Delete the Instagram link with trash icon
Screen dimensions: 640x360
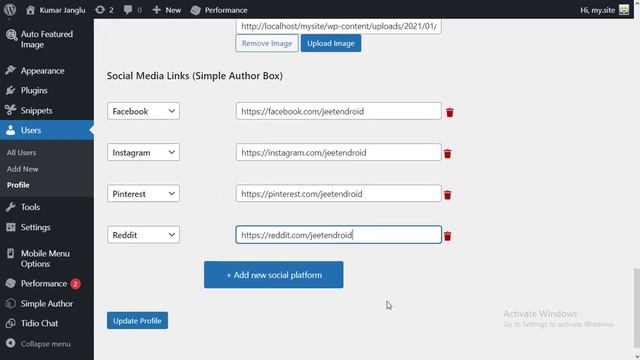[448, 153]
